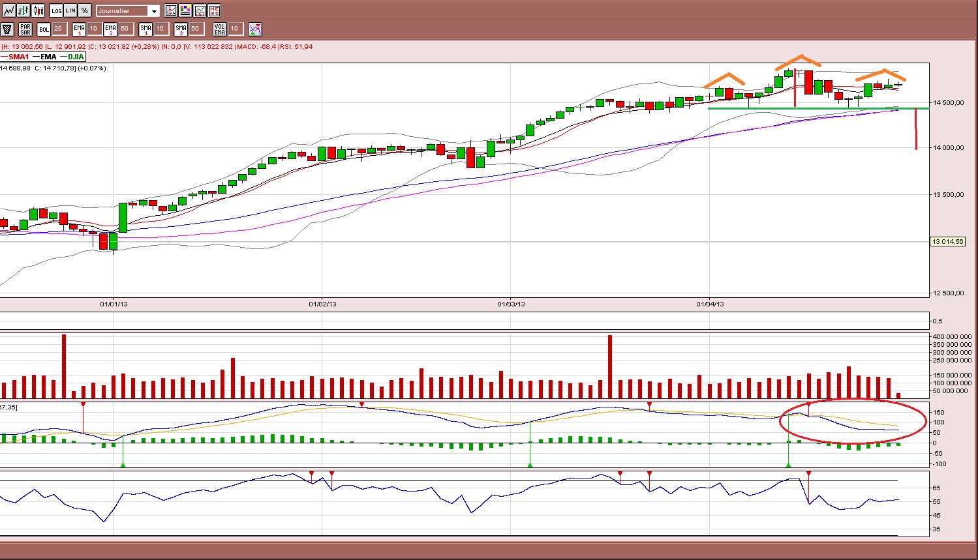The image size is (978, 560).
Task: Click the EMA legend entry
Action: tap(44, 57)
